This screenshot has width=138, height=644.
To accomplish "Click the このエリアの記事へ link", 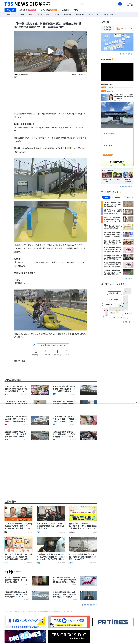I will (89, 605).
